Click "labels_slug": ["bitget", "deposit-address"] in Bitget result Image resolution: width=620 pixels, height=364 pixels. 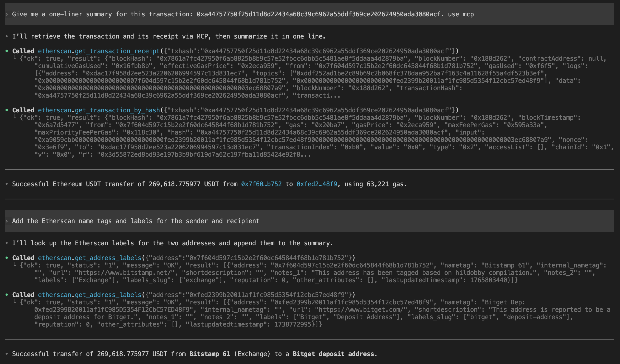(x=488, y=317)
